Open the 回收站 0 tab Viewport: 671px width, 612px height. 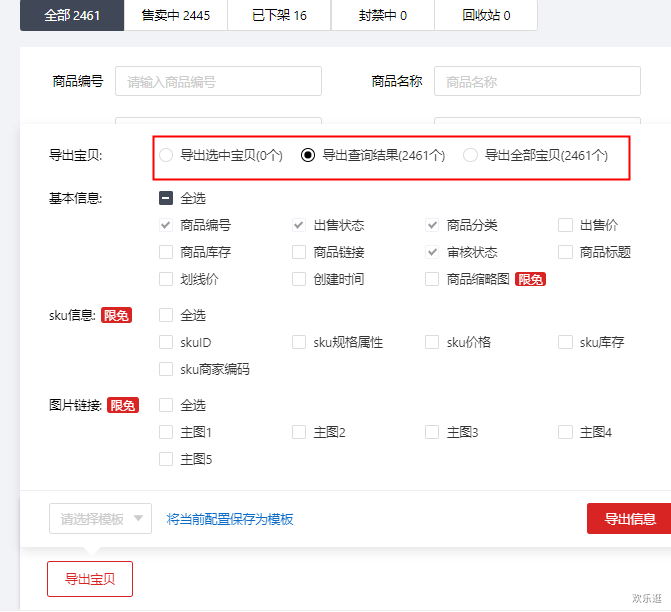(486, 15)
